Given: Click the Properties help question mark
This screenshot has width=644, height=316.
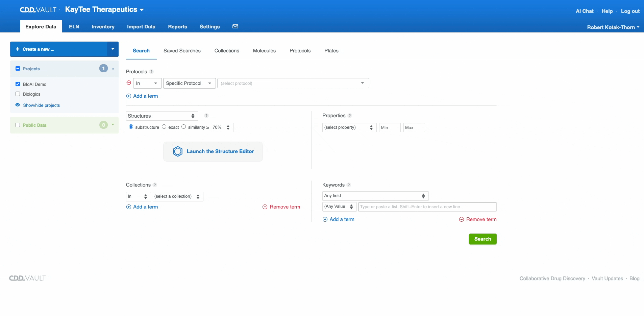Looking at the screenshot, I should click(350, 116).
